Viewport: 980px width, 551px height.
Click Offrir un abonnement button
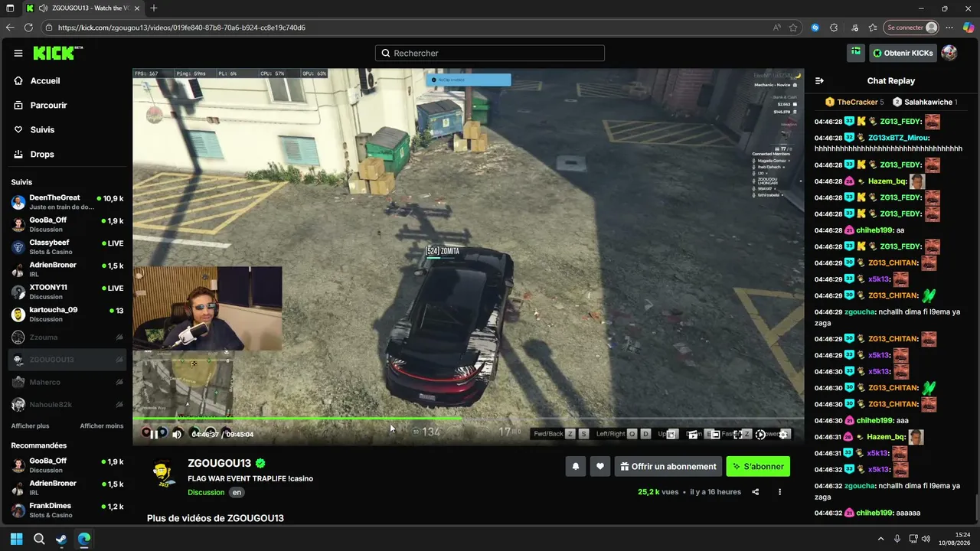(668, 466)
